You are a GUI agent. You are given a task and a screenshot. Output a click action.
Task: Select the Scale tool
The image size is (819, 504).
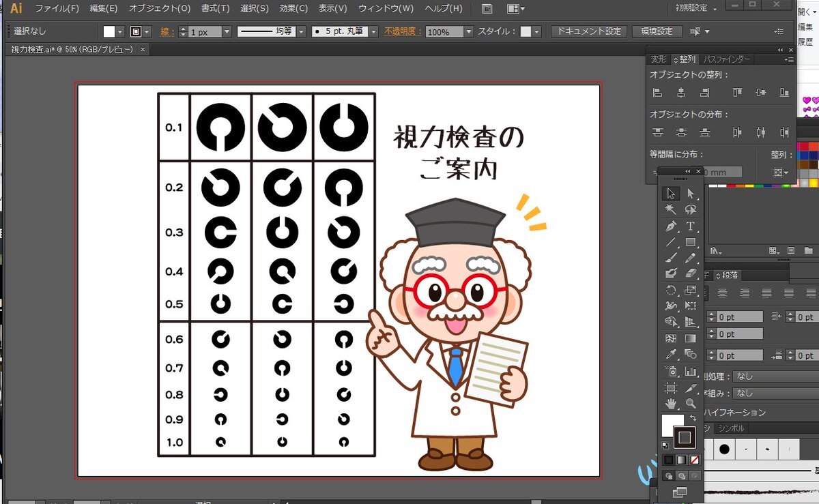click(691, 290)
